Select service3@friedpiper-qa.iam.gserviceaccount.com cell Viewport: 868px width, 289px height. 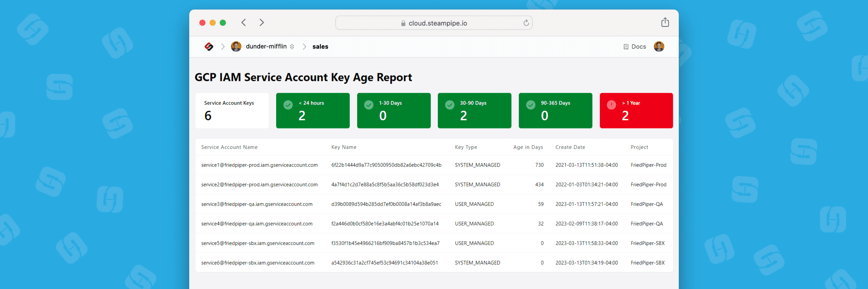[257, 204]
